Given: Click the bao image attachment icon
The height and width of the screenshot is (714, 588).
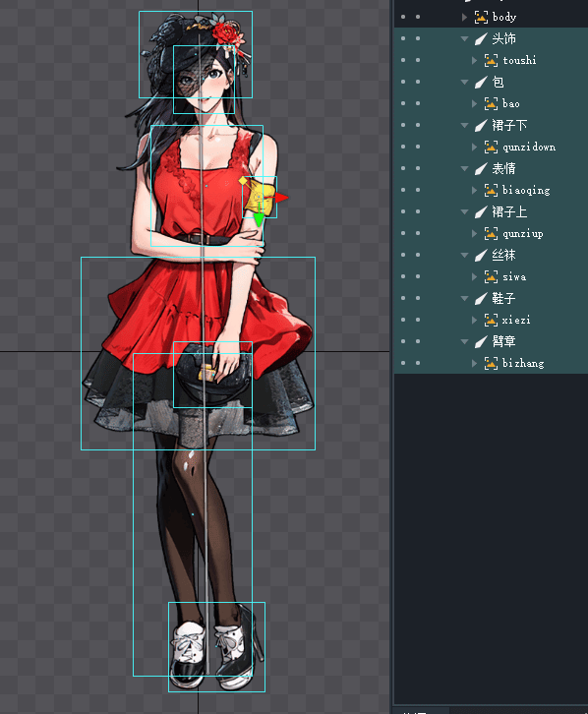Looking at the screenshot, I should [x=491, y=104].
